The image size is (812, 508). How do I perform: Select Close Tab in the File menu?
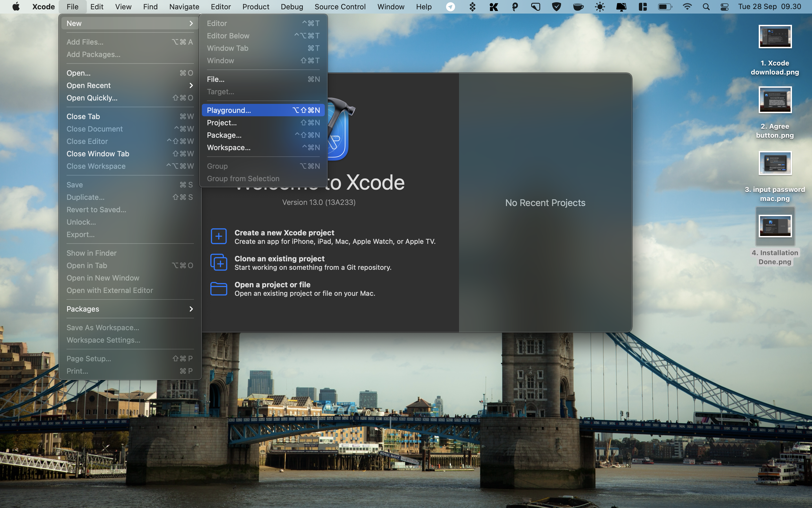coord(130,116)
